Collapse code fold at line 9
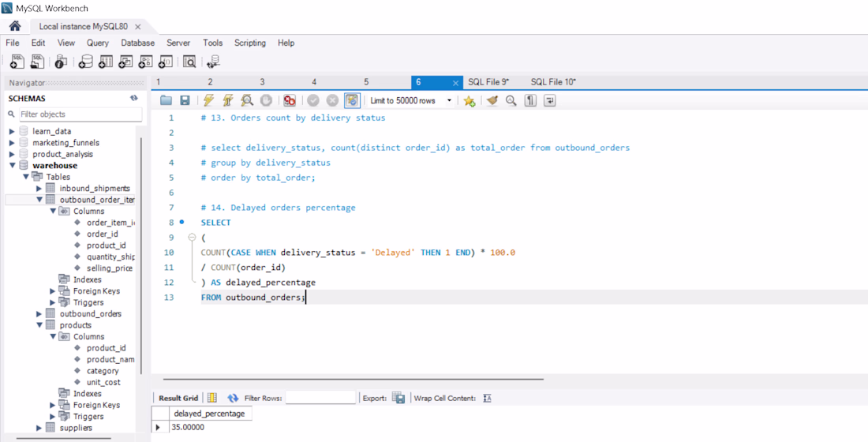Screen dimensions: 868x442 (192, 237)
